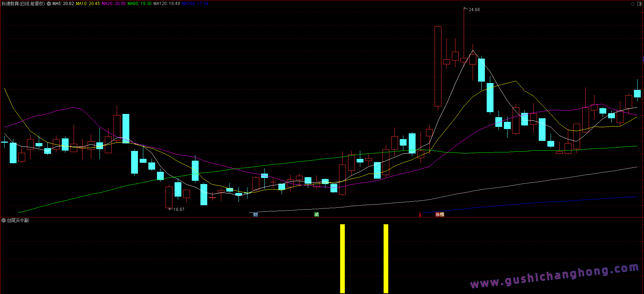Click the blue 财 event marker

[x=255, y=215]
